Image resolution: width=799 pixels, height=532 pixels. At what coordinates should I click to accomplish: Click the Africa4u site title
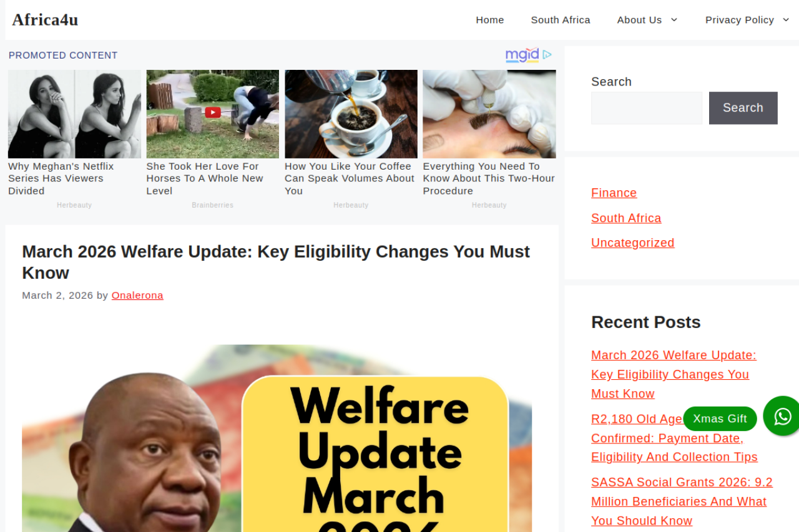(x=45, y=20)
